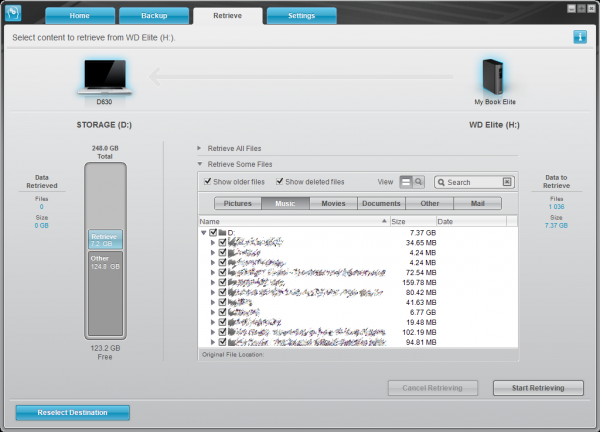Click Reselect Destination button
This screenshot has width=600, height=432.
[73, 412]
